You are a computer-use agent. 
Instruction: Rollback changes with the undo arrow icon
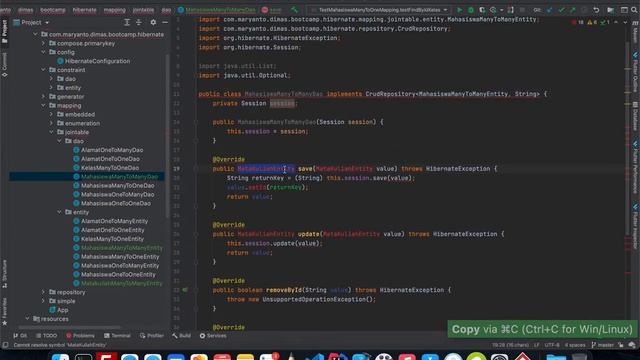(x=596, y=10)
